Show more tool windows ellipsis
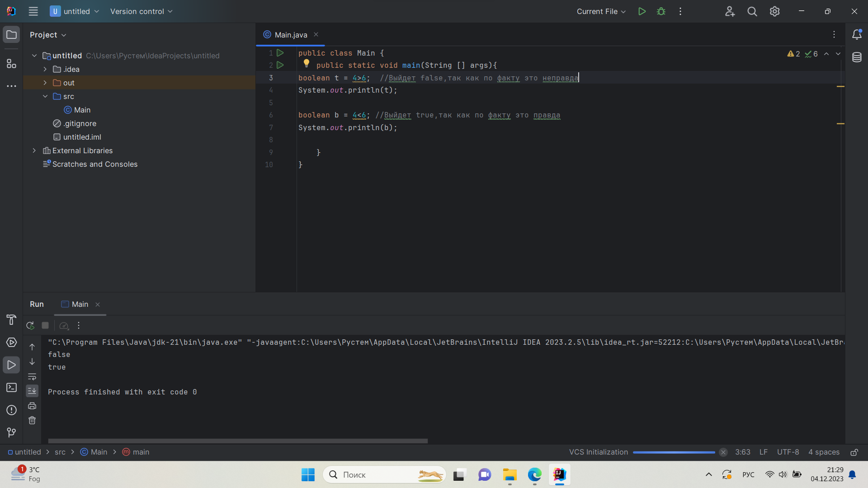868x488 pixels. click(11, 86)
